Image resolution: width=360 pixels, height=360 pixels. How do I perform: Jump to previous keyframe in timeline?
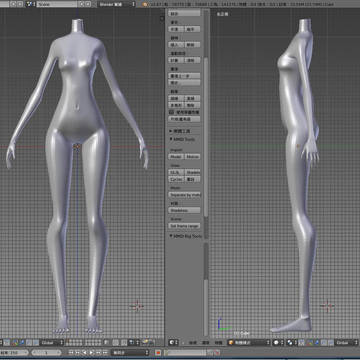tap(77, 352)
